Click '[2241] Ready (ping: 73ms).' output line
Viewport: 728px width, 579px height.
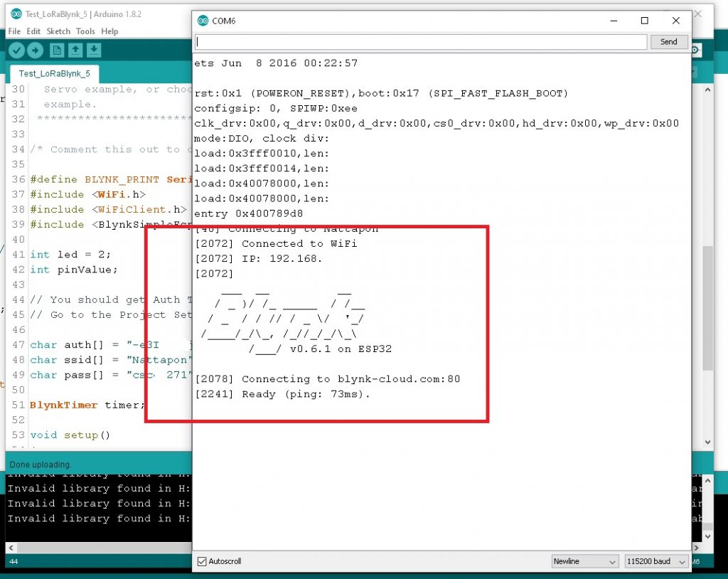(283, 394)
